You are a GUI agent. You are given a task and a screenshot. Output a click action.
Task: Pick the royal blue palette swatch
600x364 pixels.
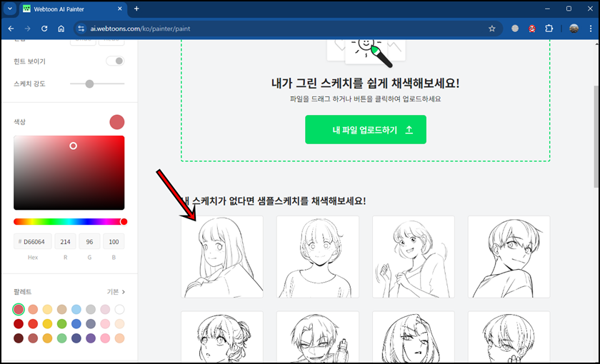[x=76, y=324]
